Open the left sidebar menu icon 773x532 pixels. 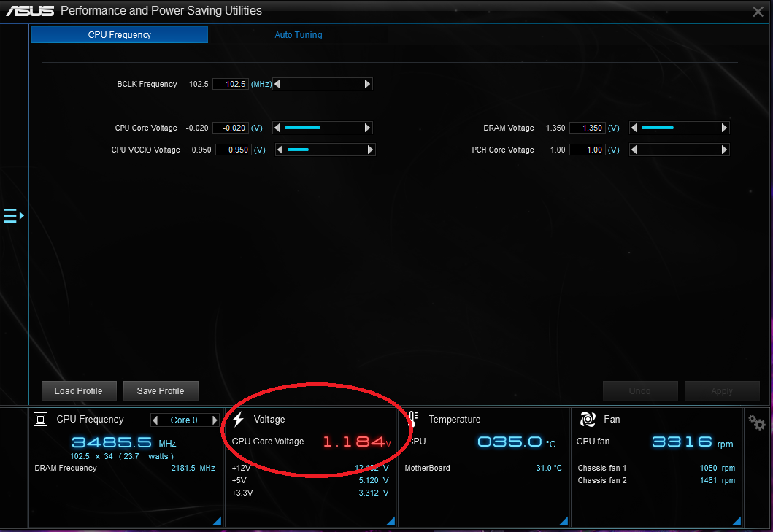click(x=13, y=216)
